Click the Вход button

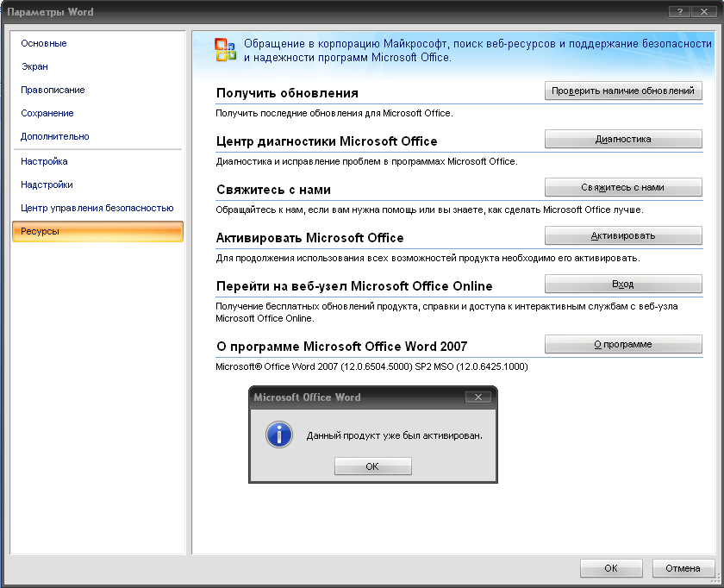pos(623,284)
